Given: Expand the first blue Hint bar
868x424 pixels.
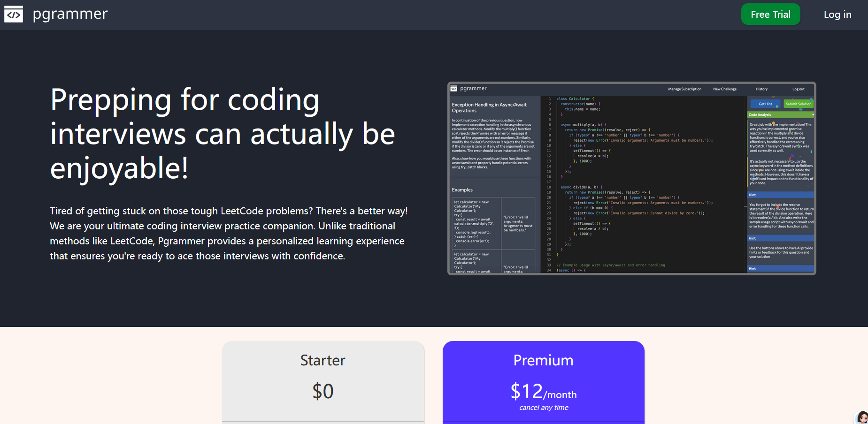Looking at the screenshot, I should [780, 195].
